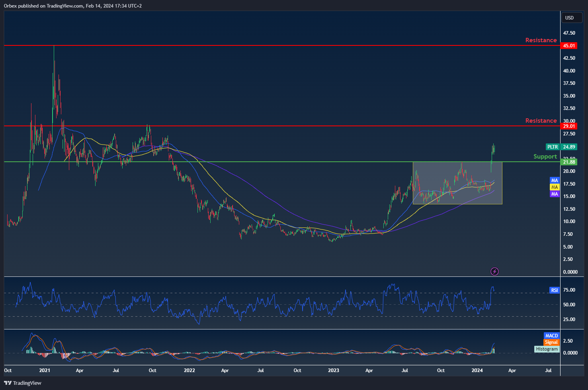Select the green Support text label
588x390 pixels.
(545, 157)
